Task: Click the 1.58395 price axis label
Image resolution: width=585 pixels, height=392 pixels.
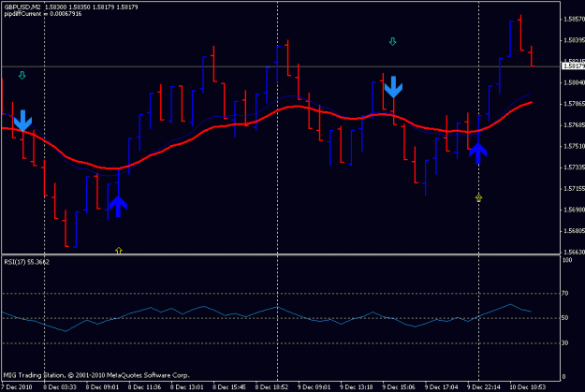Action: coord(574,40)
